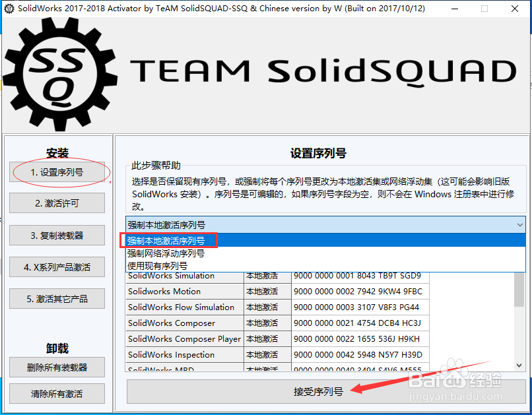This screenshot has height=415, width=532.
Task: Click the serial list scrollbar thumb
Action: tap(519, 290)
